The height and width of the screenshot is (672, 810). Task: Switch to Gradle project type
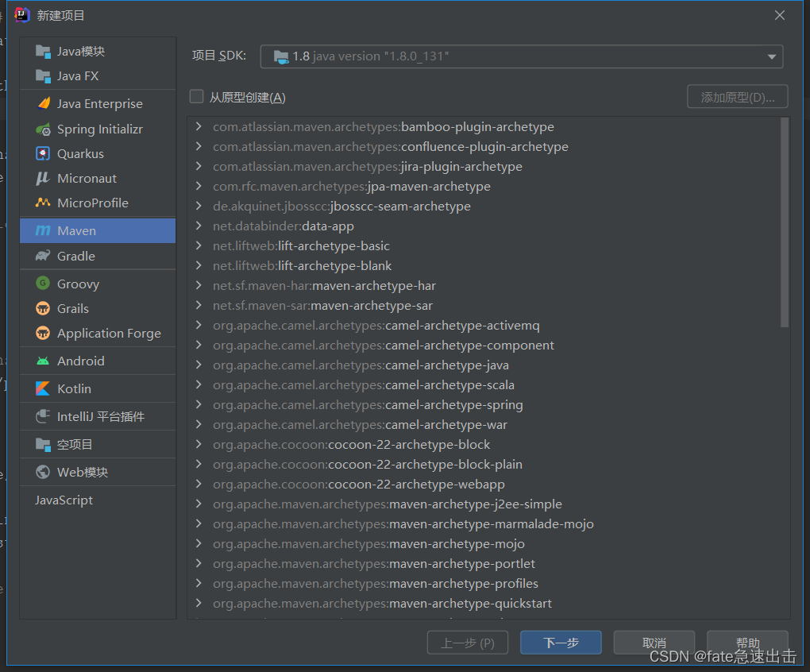tap(98, 256)
